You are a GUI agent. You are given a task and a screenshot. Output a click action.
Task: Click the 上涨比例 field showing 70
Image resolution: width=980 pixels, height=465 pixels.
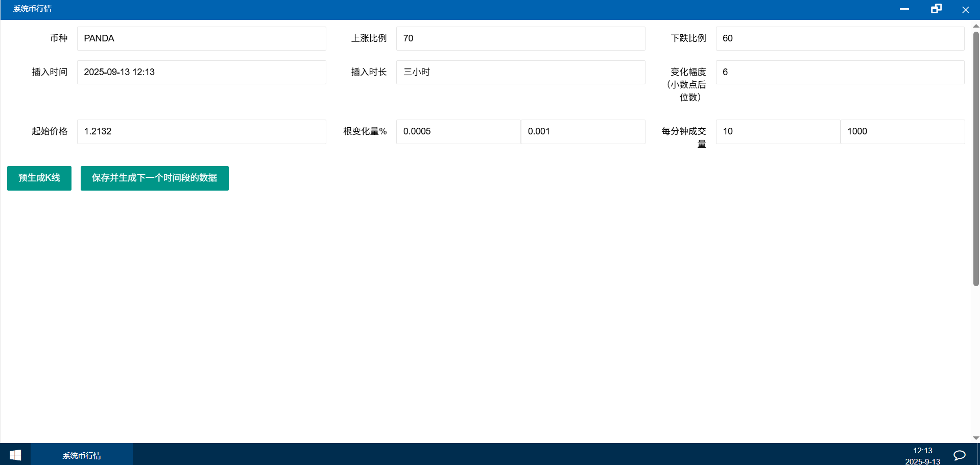point(520,38)
